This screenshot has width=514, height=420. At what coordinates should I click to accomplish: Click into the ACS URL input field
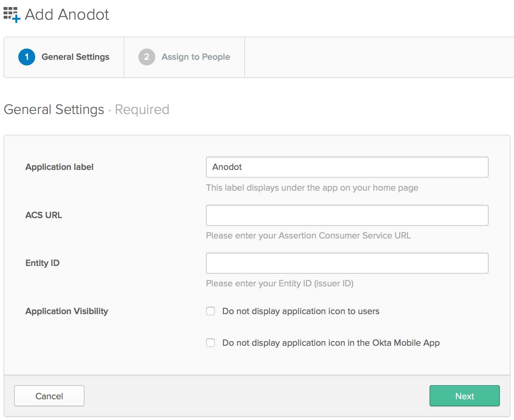point(347,215)
